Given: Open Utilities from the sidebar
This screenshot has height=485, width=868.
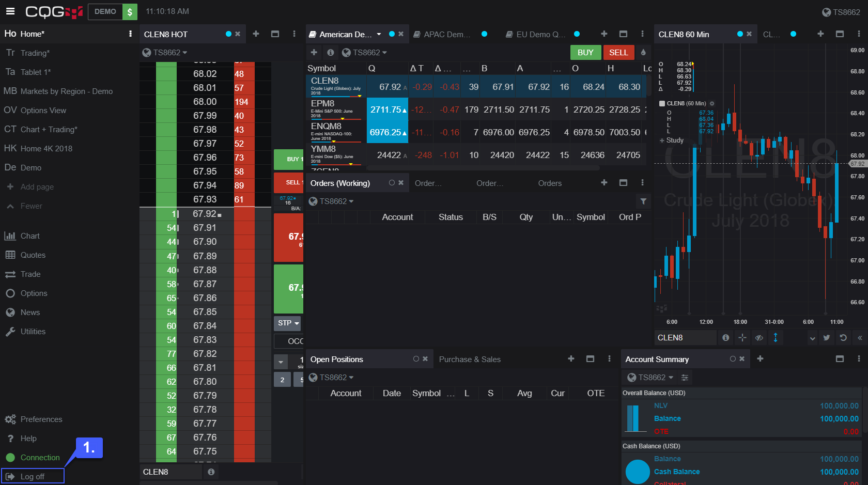Looking at the screenshot, I should [x=25, y=332].
